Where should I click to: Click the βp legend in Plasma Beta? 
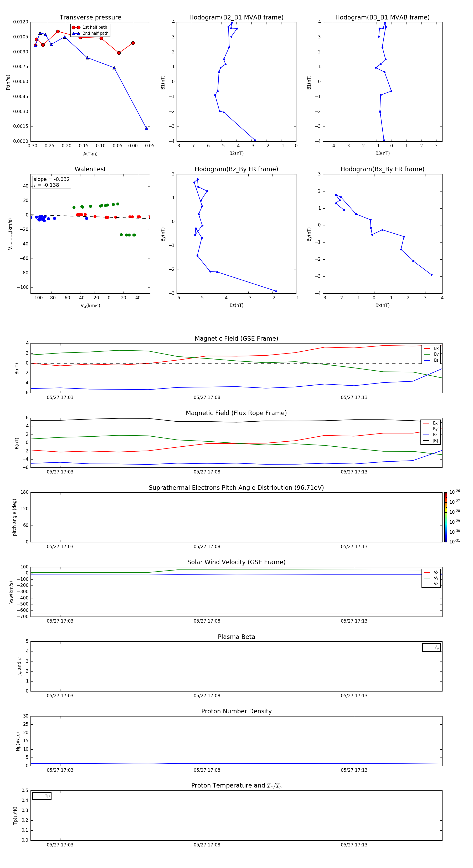(431, 647)
